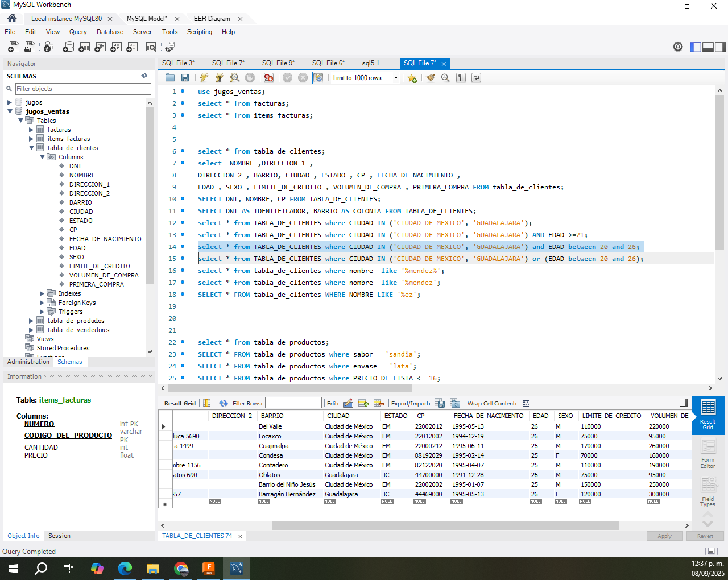The height and width of the screenshot is (580, 728).
Task: Reconnect to DBMS toolbar icon
Action: tap(170, 47)
